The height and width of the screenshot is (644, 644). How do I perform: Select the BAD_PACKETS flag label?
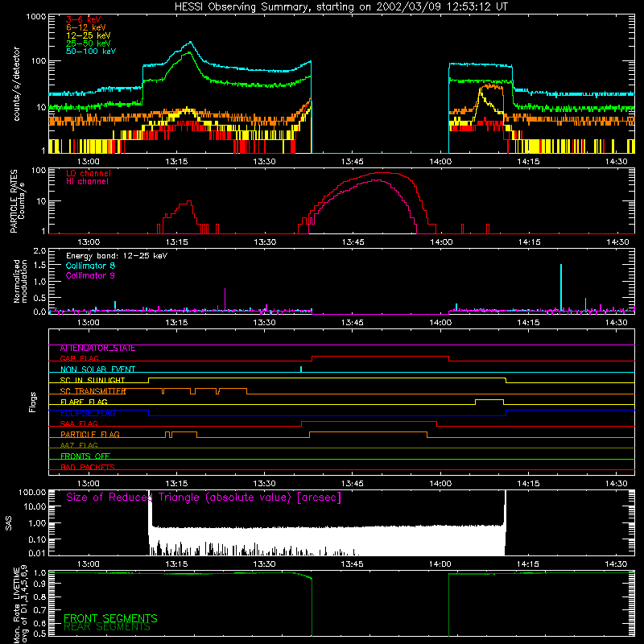[88, 468]
